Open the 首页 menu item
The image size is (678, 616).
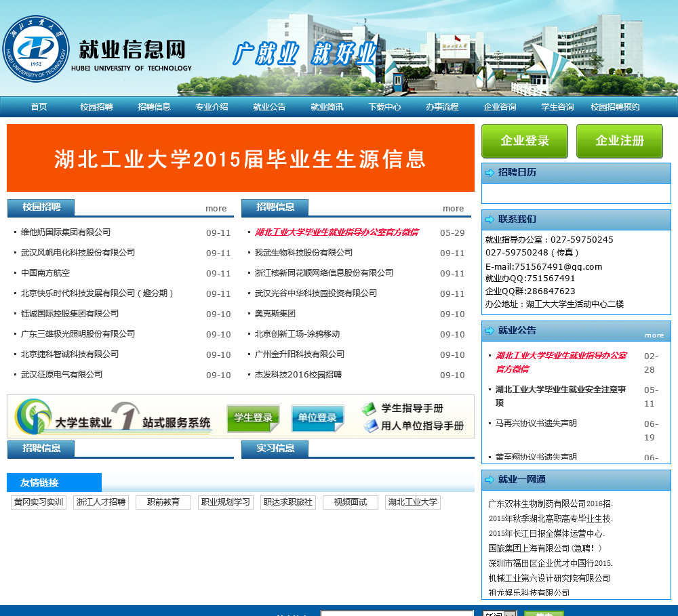pyautogui.click(x=39, y=107)
